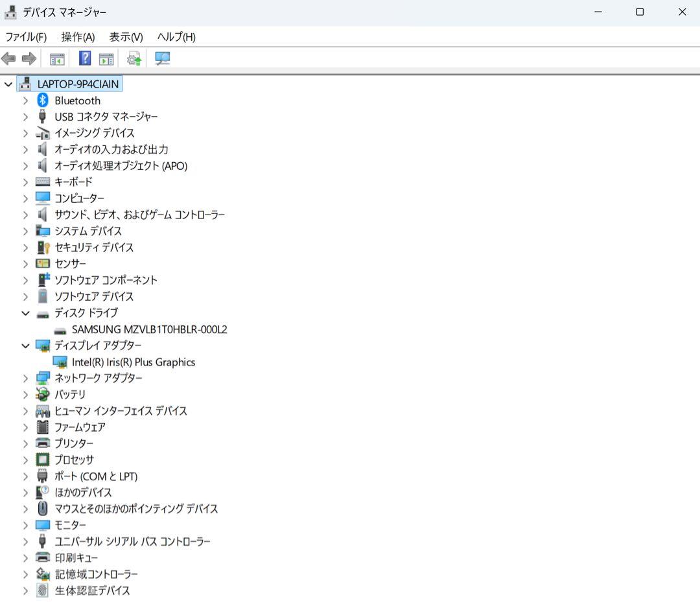Open the ファイル(F) menu
The width and height of the screenshot is (700, 610).
27,37
